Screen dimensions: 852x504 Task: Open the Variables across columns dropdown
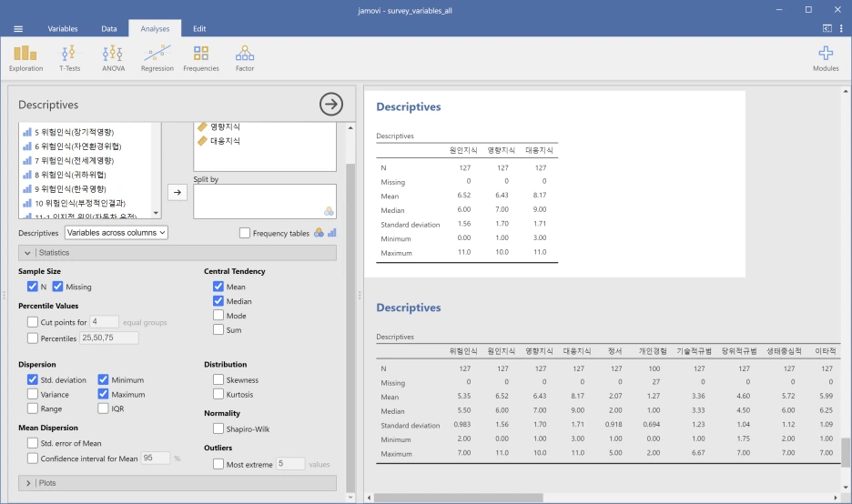click(117, 233)
